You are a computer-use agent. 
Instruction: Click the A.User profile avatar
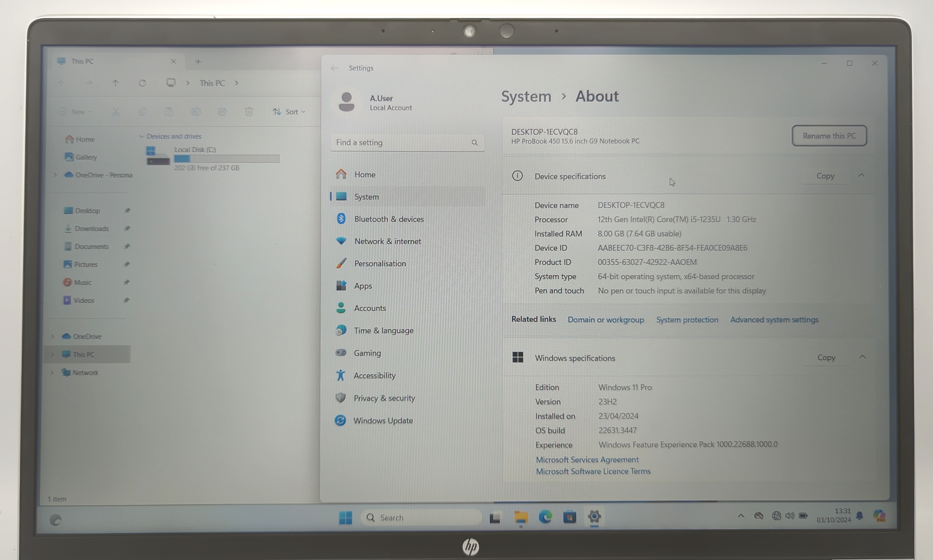click(x=346, y=102)
